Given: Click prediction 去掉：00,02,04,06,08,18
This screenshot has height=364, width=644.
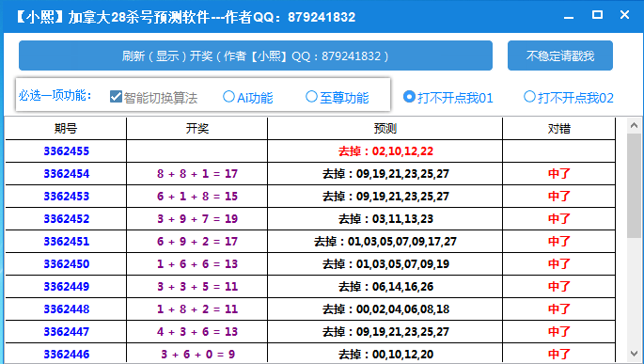Looking at the screenshot, I should point(385,309).
